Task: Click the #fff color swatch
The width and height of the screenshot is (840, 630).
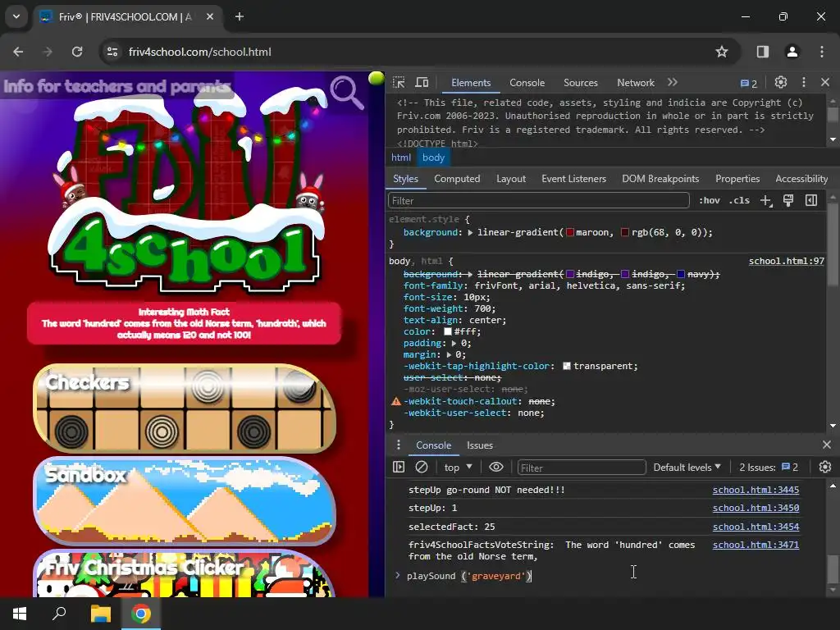Action: tap(448, 331)
